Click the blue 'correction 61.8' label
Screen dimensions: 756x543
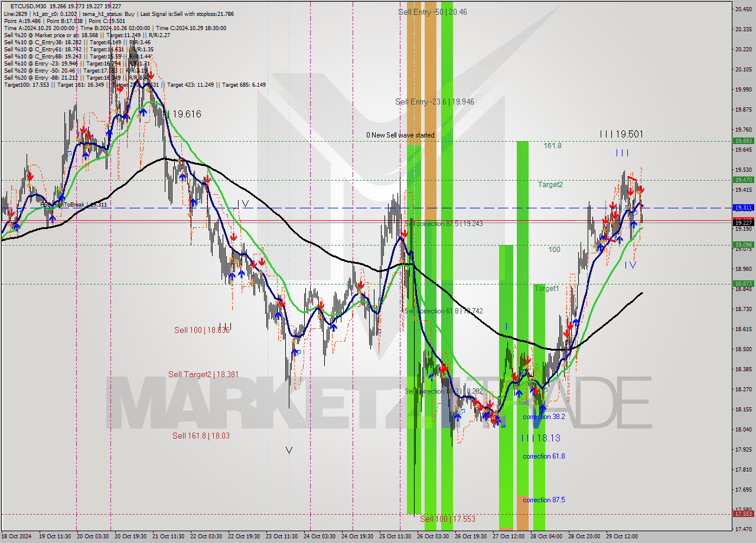(543, 456)
